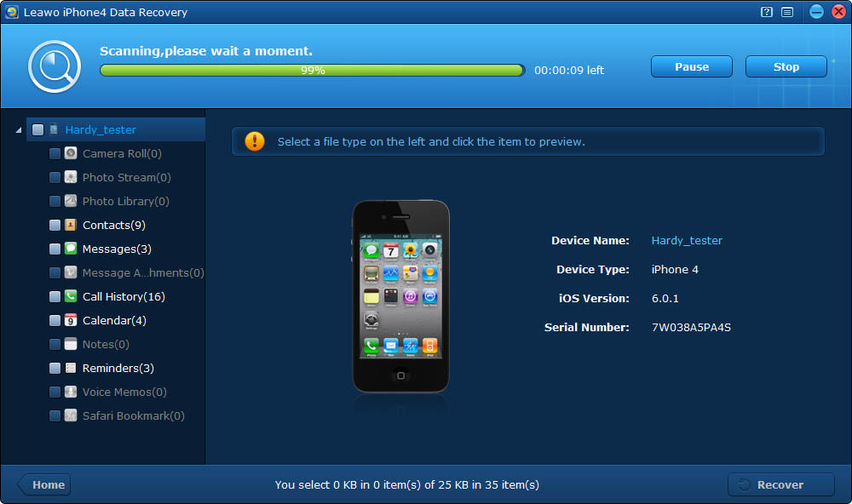Image resolution: width=852 pixels, height=504 pixels.
Task: Click the selection summary status text
Action: 406,484
